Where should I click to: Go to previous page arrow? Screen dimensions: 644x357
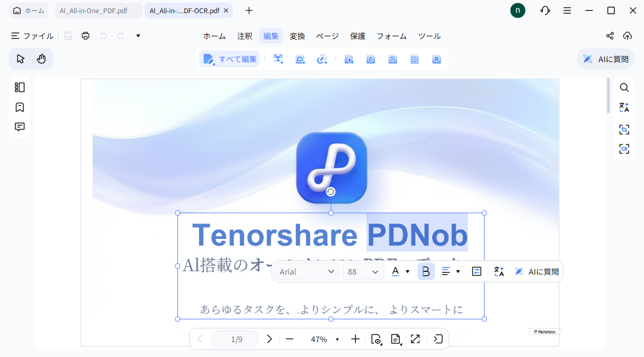click(x=200, y=339)
